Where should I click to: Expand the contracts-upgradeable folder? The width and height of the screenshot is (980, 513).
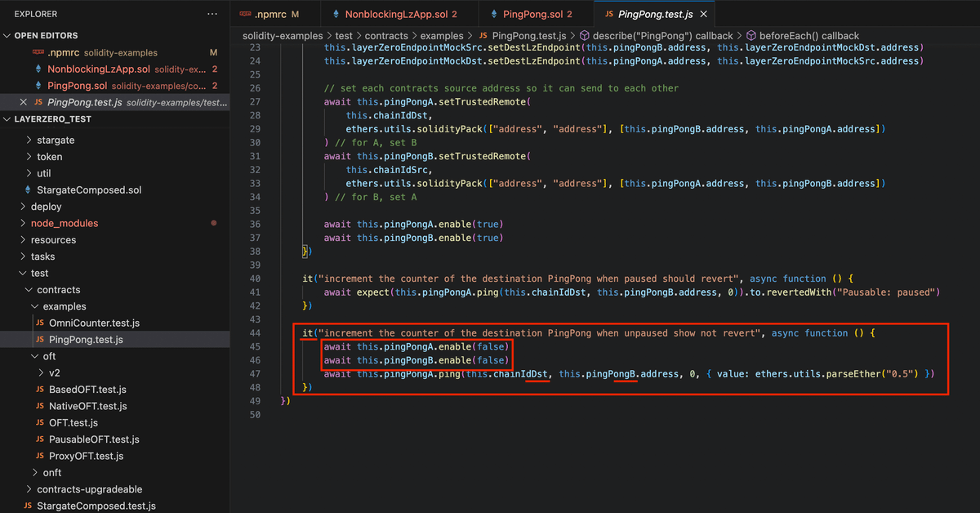[x=89, y=489]
